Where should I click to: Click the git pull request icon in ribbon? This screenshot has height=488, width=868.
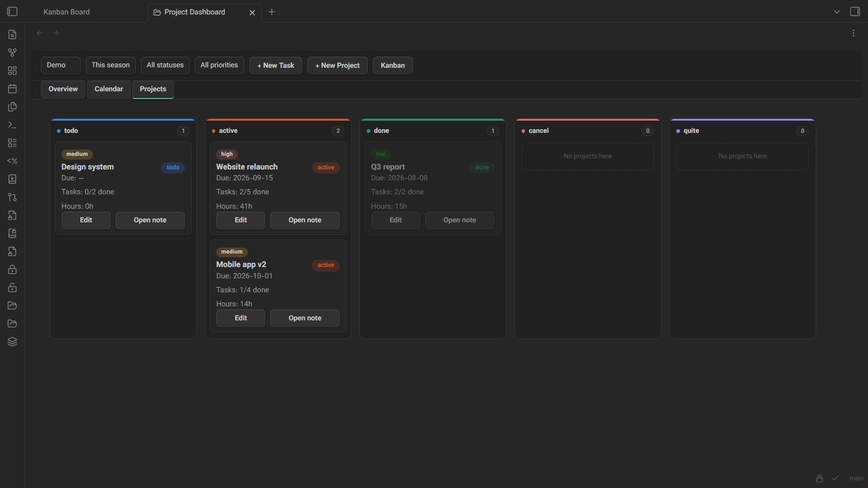12,197
